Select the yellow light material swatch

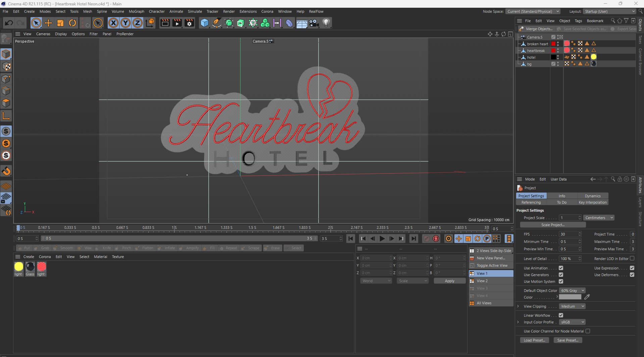19,266
